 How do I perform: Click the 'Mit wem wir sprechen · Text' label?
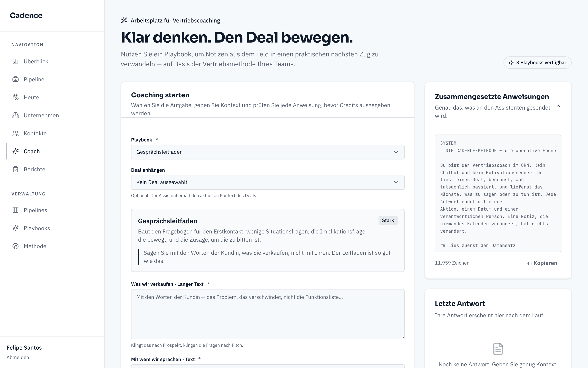pyautogui.click(x=163, y=359)
